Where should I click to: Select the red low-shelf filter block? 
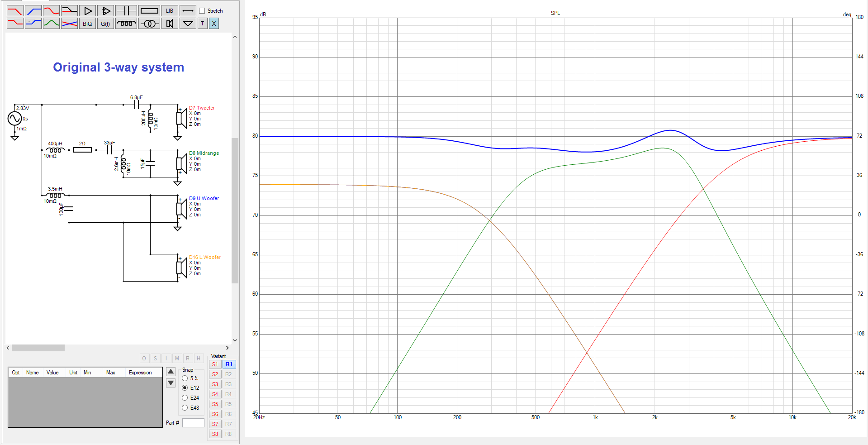(15, 24)
